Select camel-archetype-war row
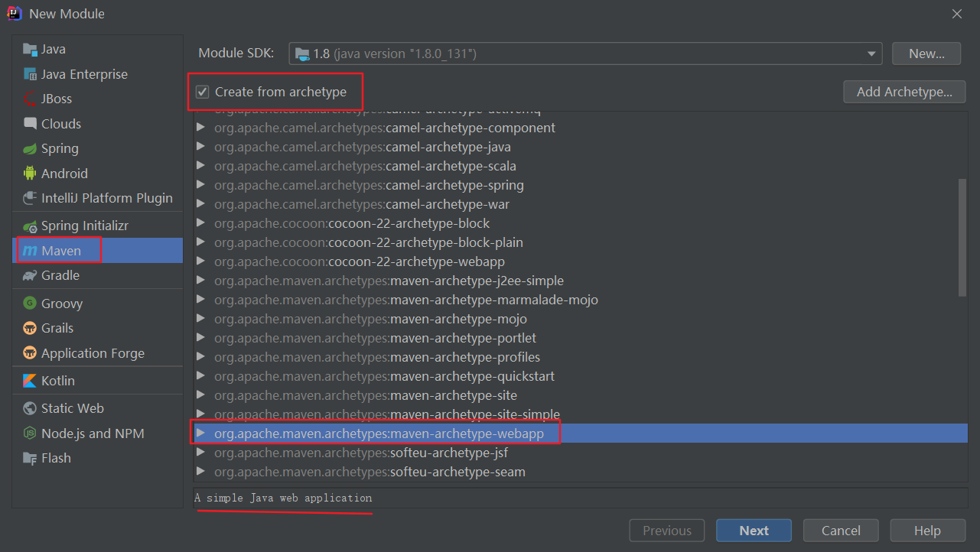The image size is (980, 552). coord(581,204)
